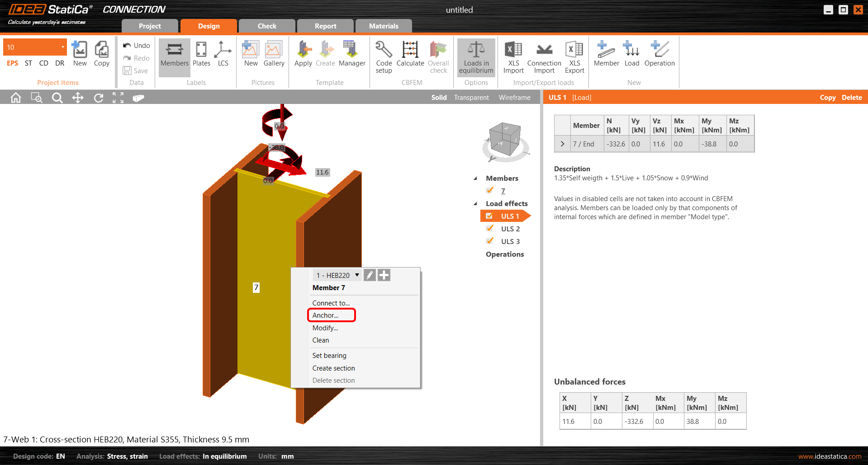Image resolution: width=868 pixels, height=465 pixels.
Task: Switch to the Check tab
Action: (x=267, y=26)
